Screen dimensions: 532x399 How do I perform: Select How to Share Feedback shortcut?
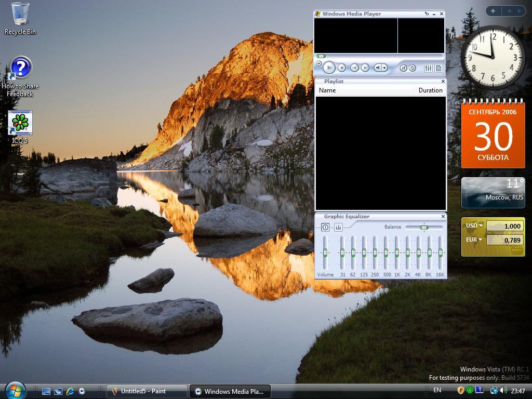coord(20,77)
